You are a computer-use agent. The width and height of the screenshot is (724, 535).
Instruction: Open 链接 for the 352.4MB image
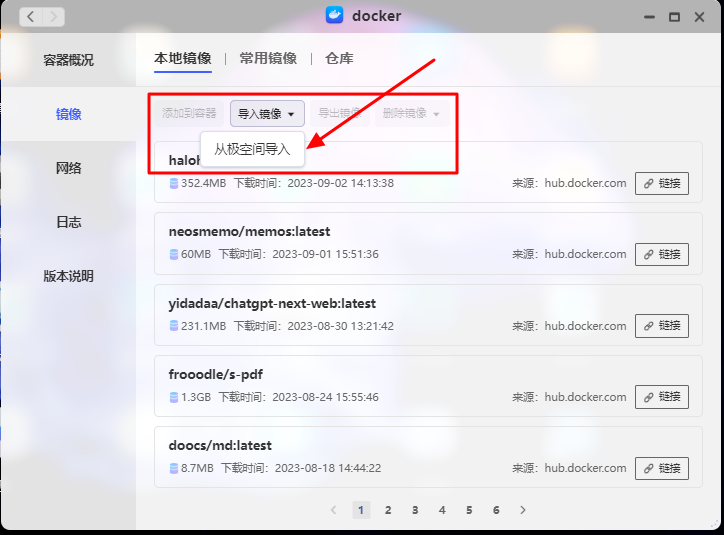coord(662,183)
